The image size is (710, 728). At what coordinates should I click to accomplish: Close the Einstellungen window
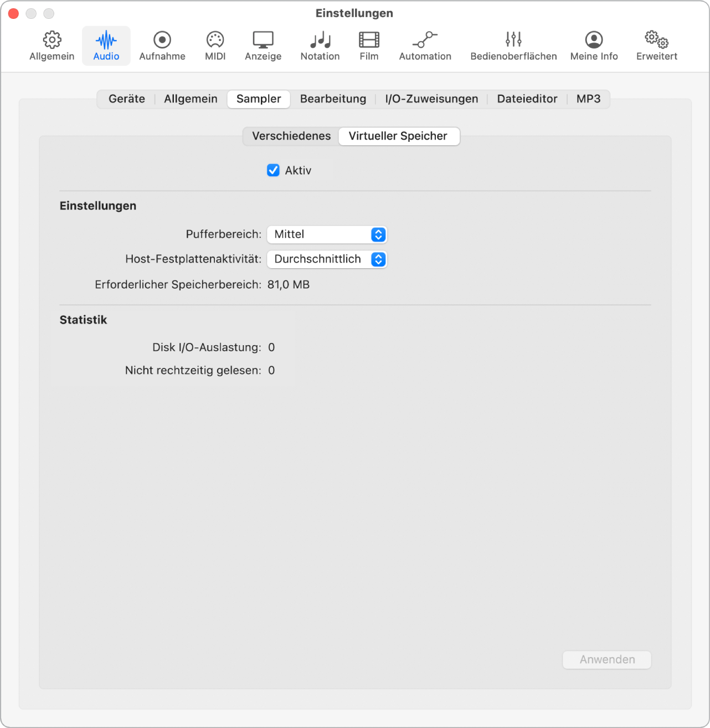tap(14, 13)
